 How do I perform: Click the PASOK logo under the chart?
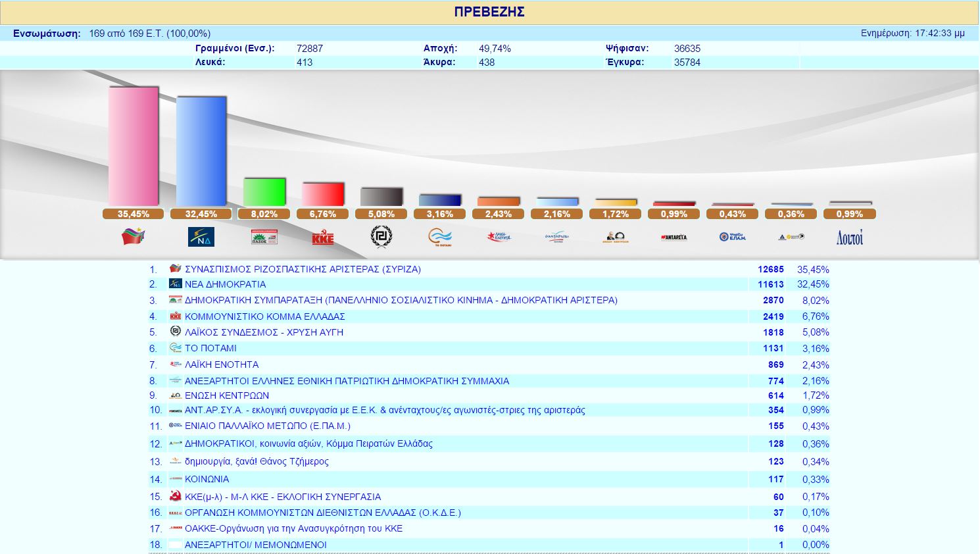click(264, 236)
